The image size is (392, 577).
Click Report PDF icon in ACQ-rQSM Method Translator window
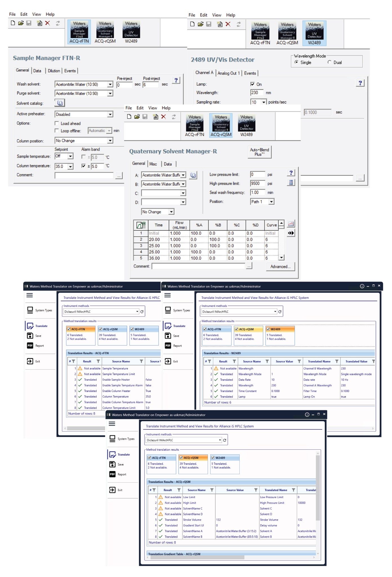pos(112,474)
